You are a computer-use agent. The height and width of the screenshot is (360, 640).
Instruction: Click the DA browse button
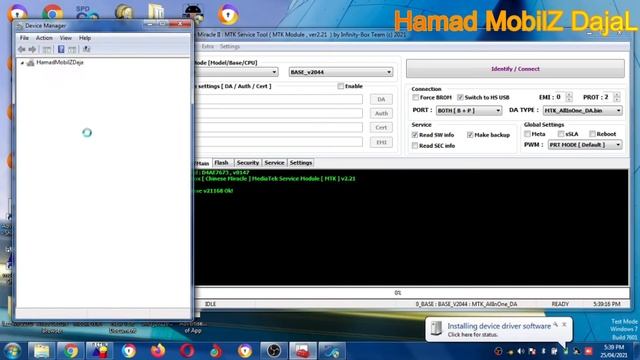pyautogui.click(x=381, y=99)
